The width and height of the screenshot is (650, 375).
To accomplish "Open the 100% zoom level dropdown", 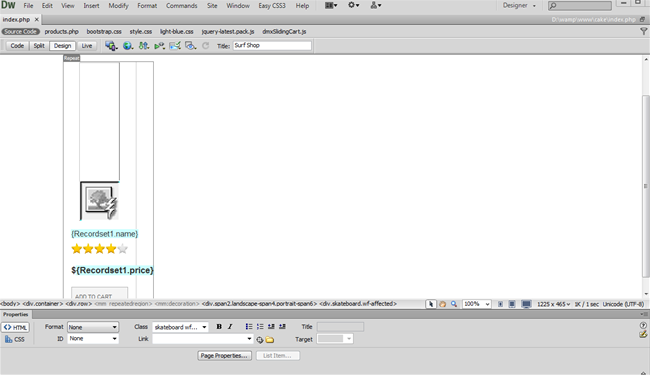I will pyautogui.click(x=477, y=304).
